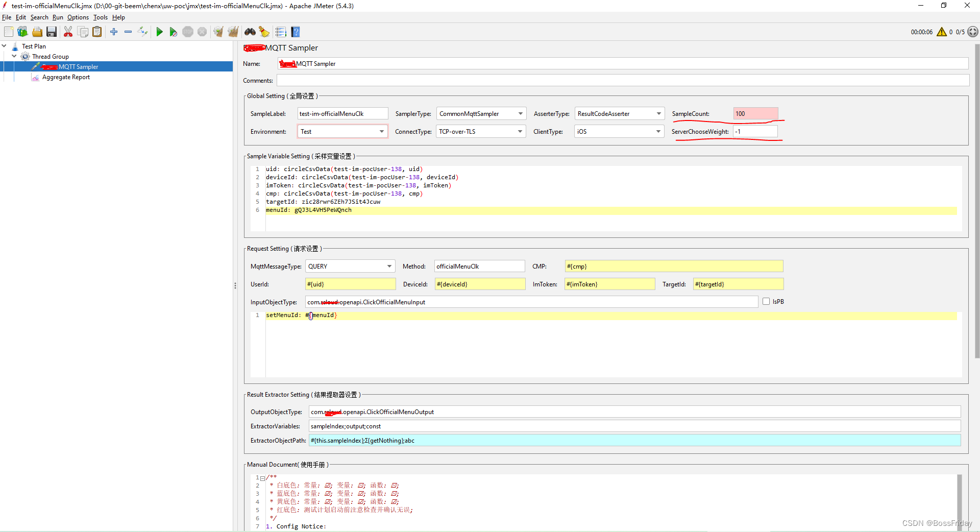980x532 pixels.
Task: Enable the IsPB checkbox
Action: [766, 302]
